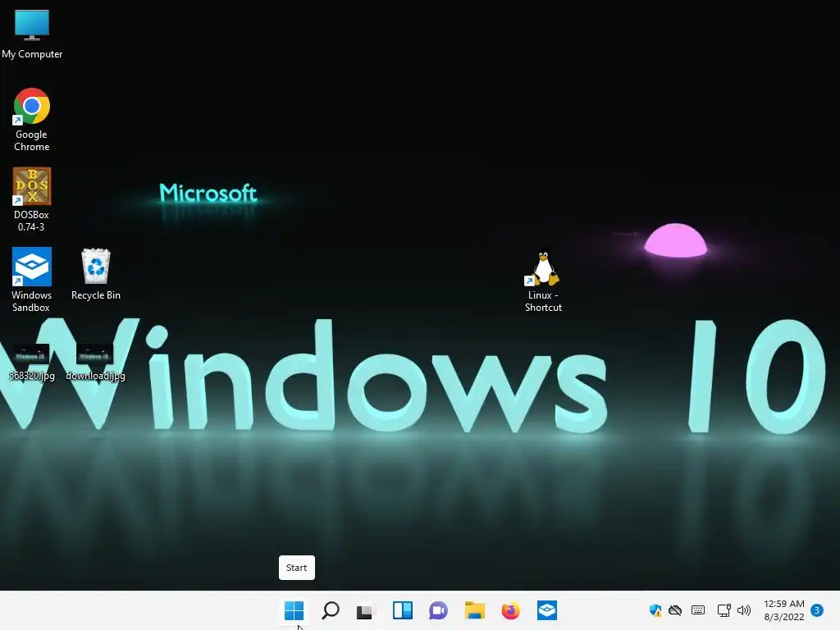
Task: Launch Firefox from the taskbar
Action: coord(510,610)
